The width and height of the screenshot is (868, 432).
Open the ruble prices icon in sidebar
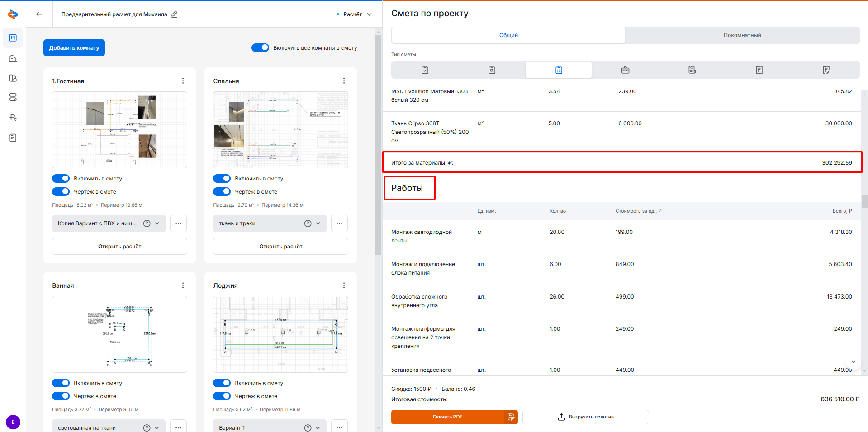pos(13,118)
